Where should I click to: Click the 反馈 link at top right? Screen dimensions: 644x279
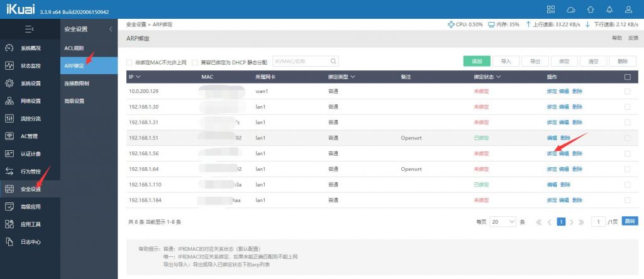633,38
